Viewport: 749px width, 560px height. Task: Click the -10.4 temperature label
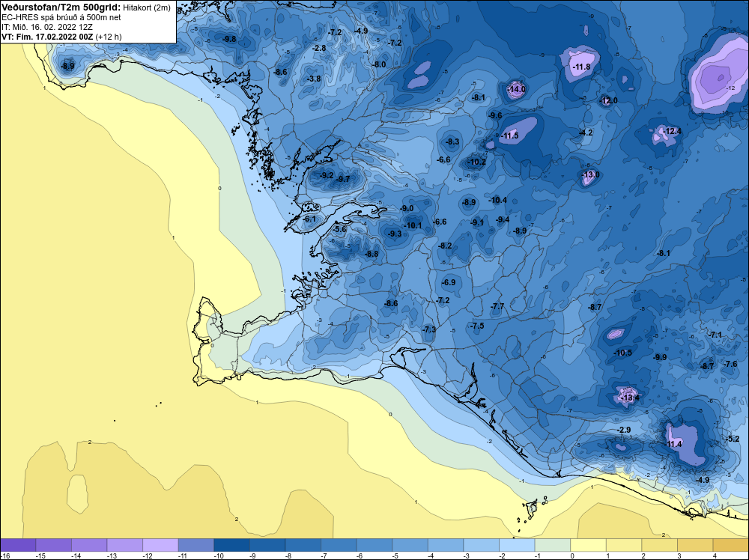click(x=498, y=201)
